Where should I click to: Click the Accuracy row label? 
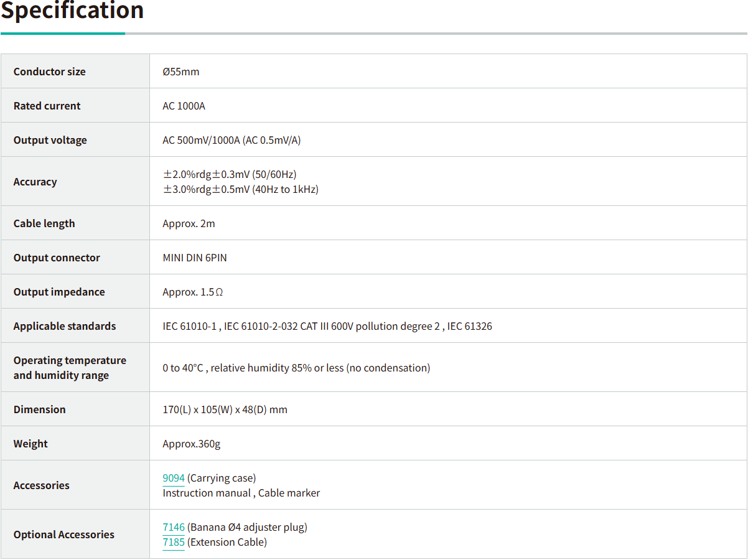[x=35, y=182]
